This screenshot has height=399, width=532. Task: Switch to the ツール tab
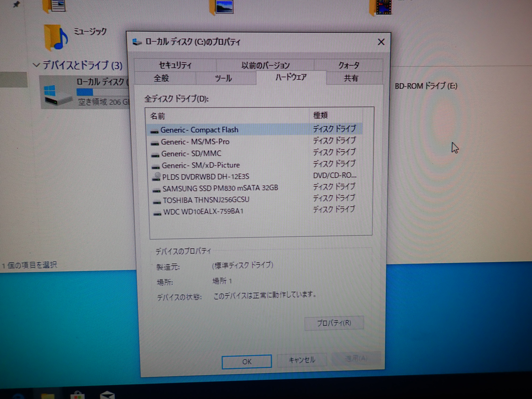223,78
